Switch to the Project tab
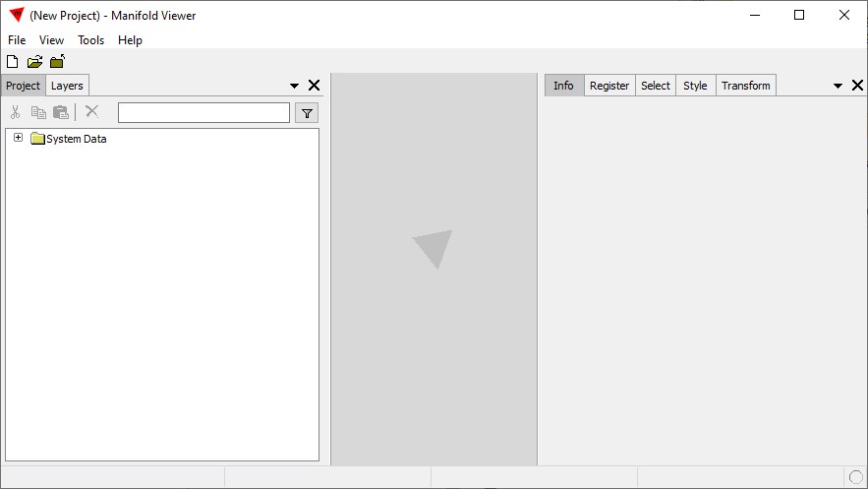Viewport: 868px width, 489px height. coord(24,86)
